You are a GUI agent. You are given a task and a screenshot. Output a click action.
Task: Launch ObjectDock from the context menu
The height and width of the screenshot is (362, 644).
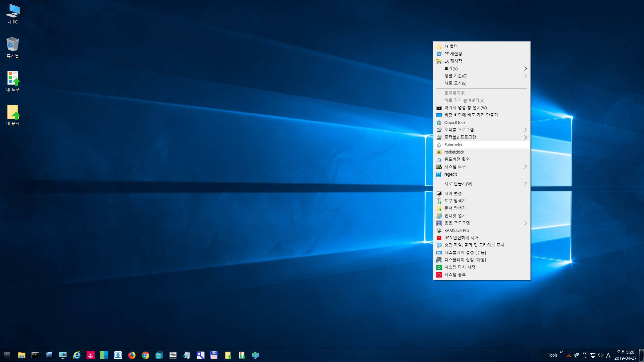click(482, 122)
